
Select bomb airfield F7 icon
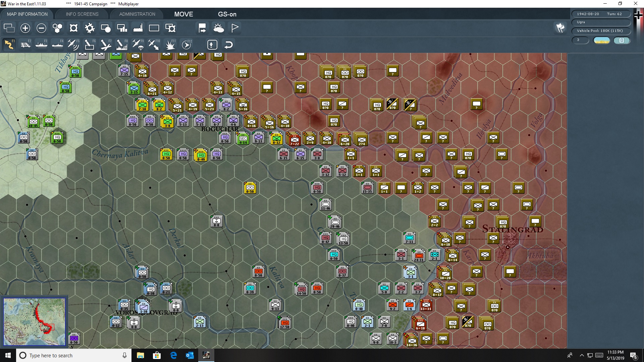pyautogui.click(x=106, y=44)
